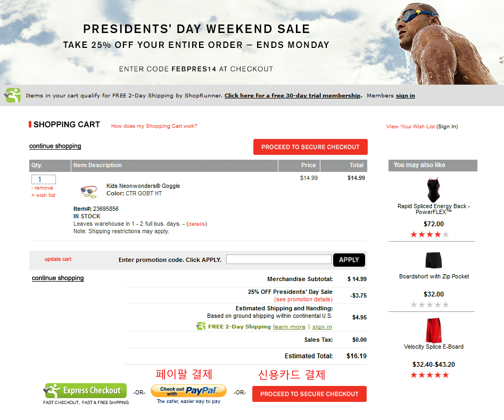504x420 pixels.
Task: Open the Rapid Spliced Energy Back swimsuit image
Action: 432,190
